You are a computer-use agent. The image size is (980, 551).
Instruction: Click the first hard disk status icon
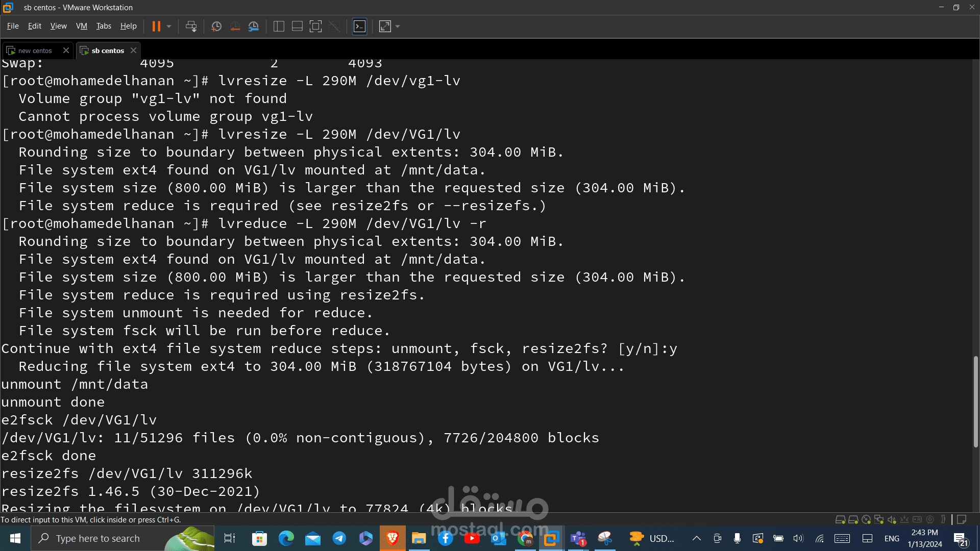[x=840, y=520]
